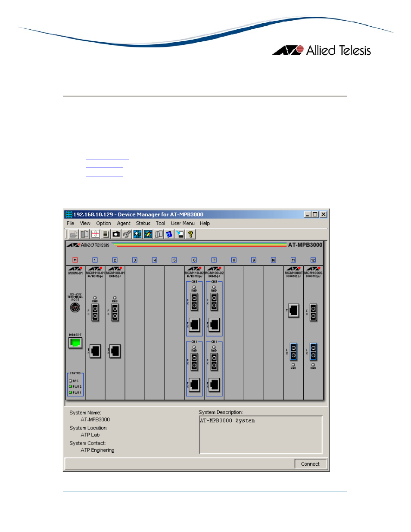The image size is (411, 532).
Task: Select the slot 12 marker box
Action: click(313, 260)
